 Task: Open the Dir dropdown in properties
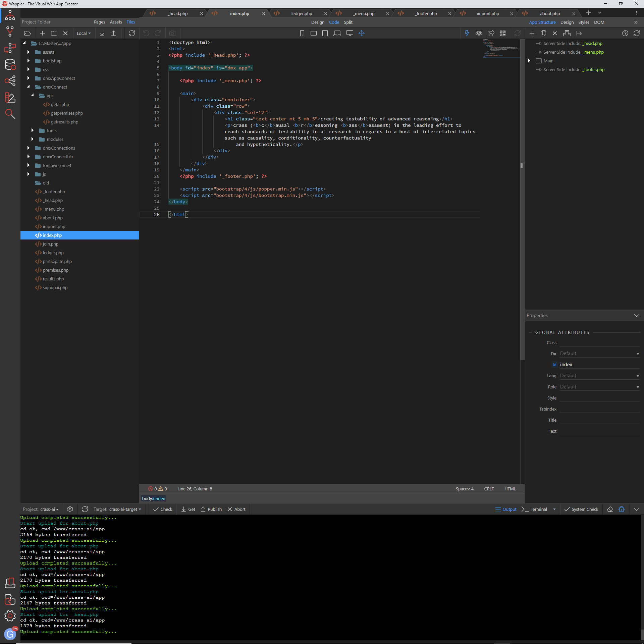(600, 354)
